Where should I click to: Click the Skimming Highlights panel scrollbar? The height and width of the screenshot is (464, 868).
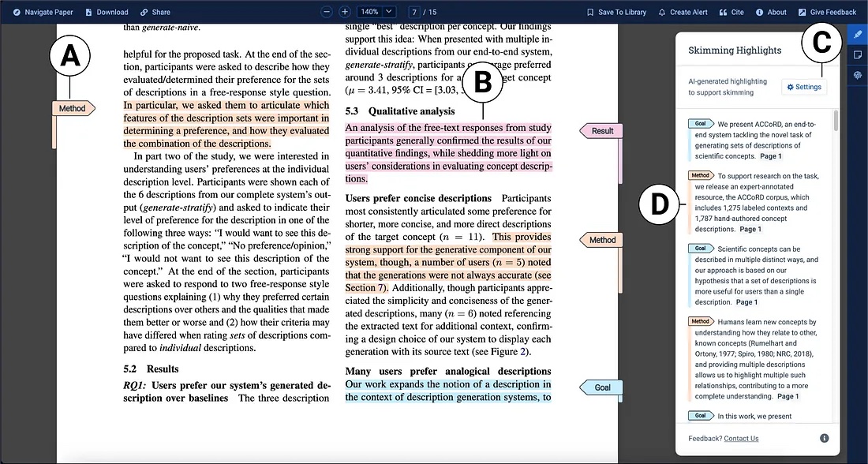coord(836,122)
